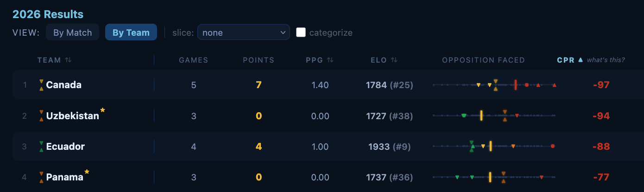The width and height of the screenshot is (644, 192).
Task: Open the slice dropdown set to none
Action: [244, 32]
